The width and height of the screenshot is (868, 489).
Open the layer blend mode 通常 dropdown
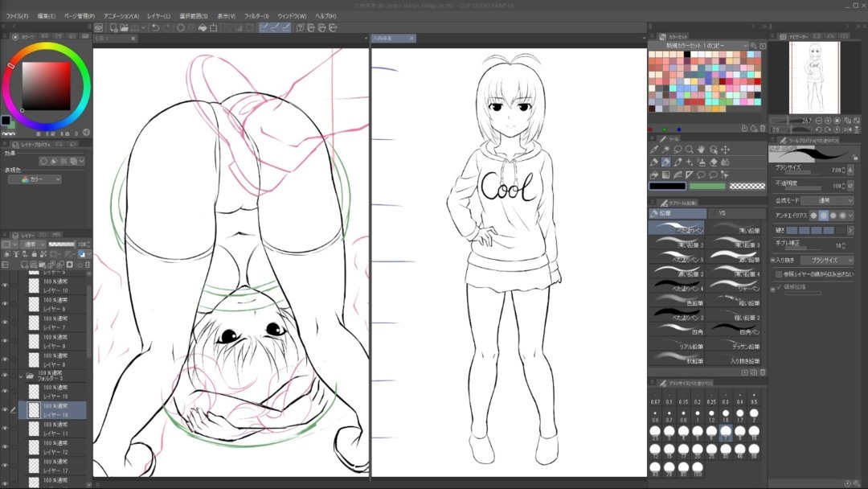tap(33, 244)
